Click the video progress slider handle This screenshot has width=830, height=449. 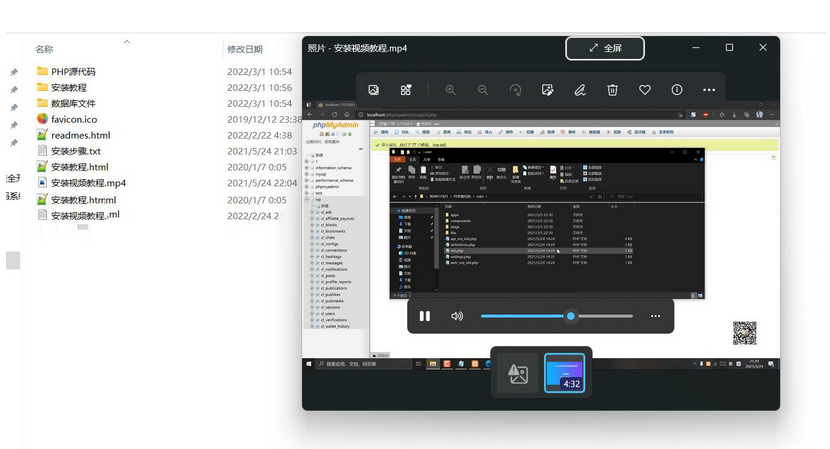tap(570, 316)
